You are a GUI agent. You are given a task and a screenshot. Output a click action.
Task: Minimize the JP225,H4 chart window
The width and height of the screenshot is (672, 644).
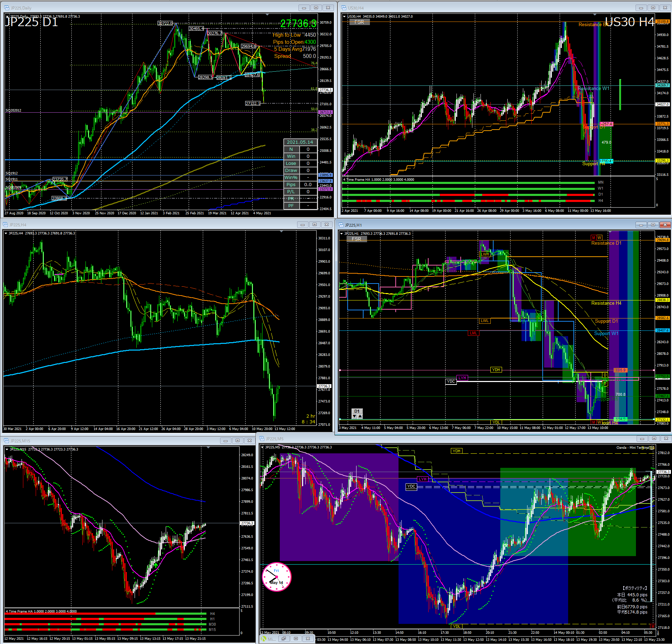click(x=303, y=224)
